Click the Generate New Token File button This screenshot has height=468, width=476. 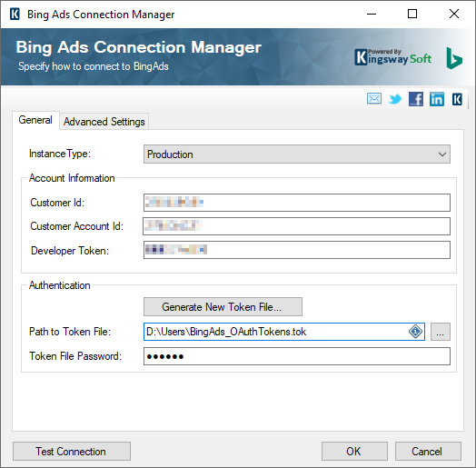tap(223, 307)
